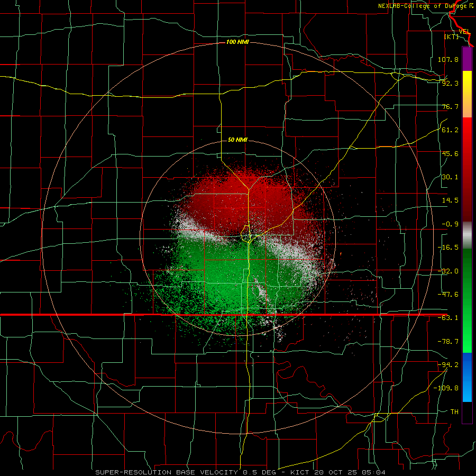Click the 92.3 scale value
This screenshot has width=476, height=476.
click(x=450, y=83)
